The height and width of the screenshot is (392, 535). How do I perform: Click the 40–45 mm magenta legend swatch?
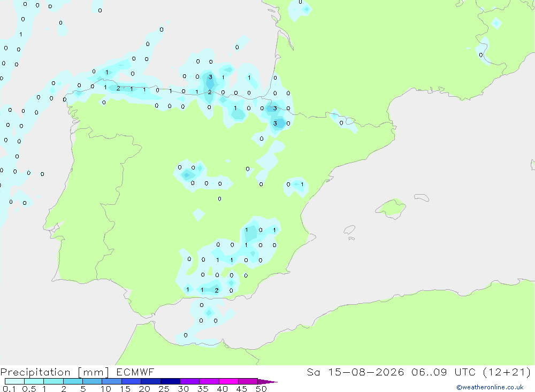click(x=228, y=381)
